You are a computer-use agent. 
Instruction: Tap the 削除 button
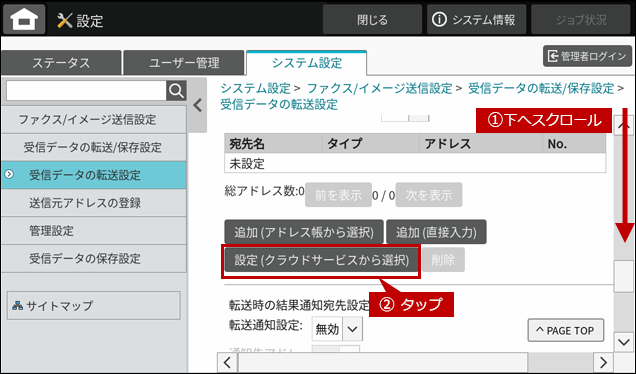click(443, 260)
